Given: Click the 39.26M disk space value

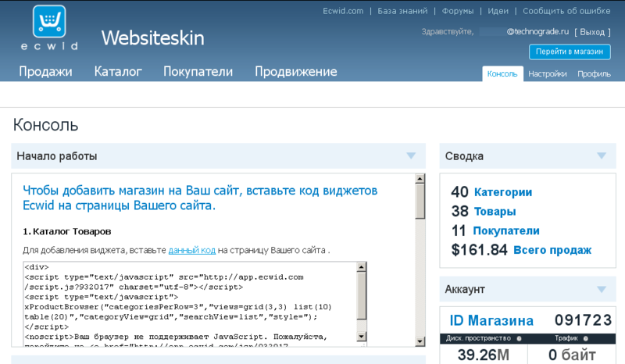Looking at the screenshot, I should (x=483, y=355).
